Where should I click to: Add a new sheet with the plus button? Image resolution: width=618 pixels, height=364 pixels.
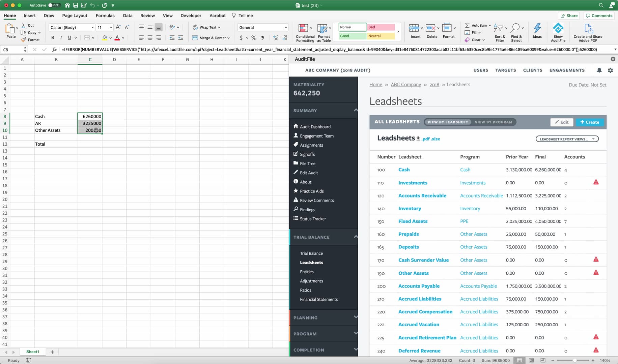pyautogui.click(x=52, y=352)
